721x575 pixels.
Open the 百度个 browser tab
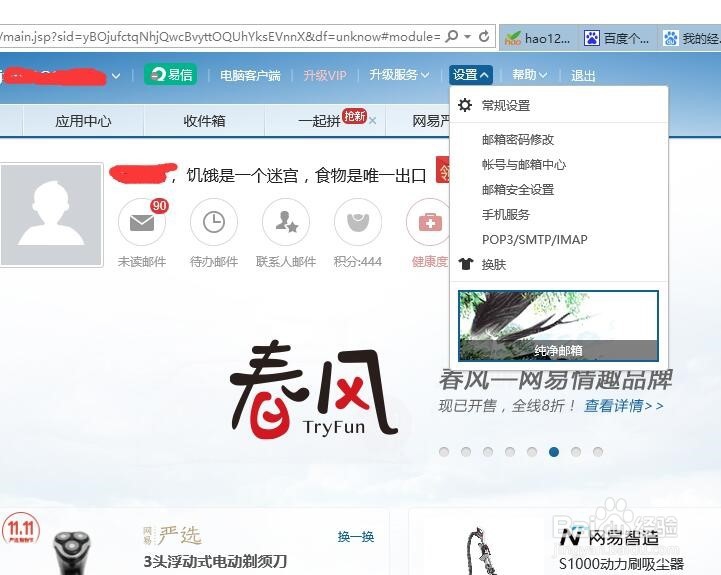(x=617, y=38)
